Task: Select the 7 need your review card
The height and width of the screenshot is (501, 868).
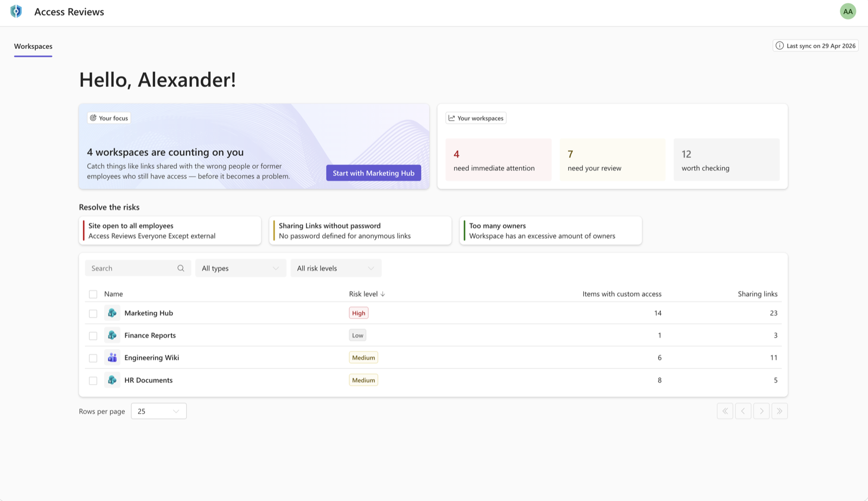Action: point(612,160)
